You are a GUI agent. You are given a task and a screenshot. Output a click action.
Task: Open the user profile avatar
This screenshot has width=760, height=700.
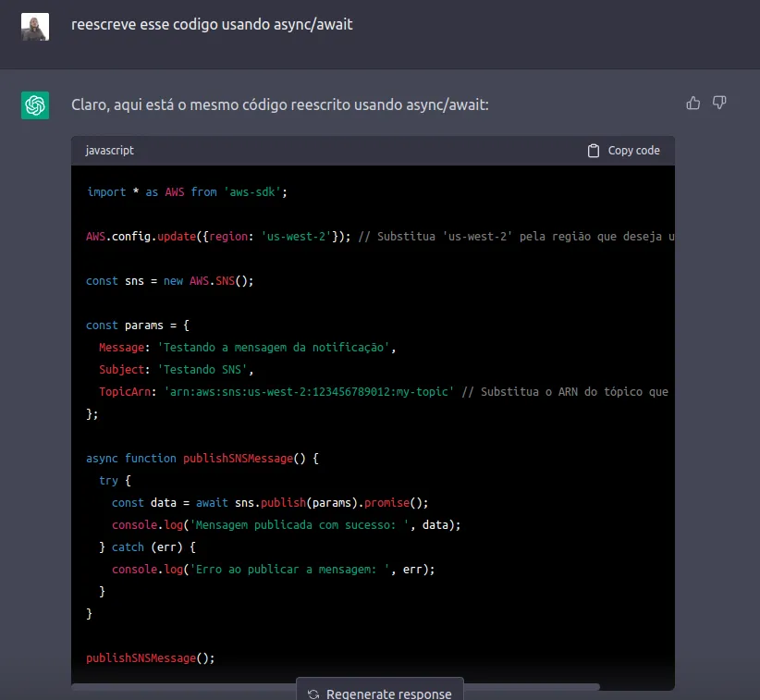pyautogui.click(x=34, y=28)
